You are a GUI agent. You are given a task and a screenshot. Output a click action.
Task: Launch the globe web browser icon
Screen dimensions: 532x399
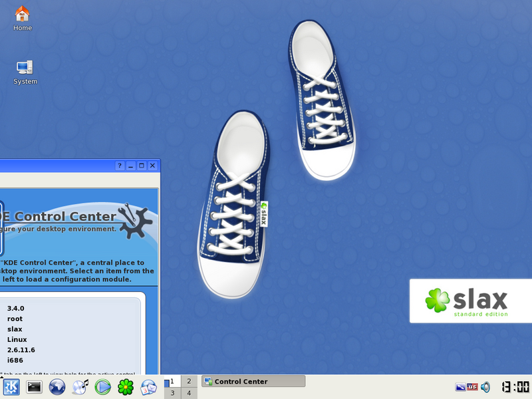pyautogui.click(x=57, y=387)
